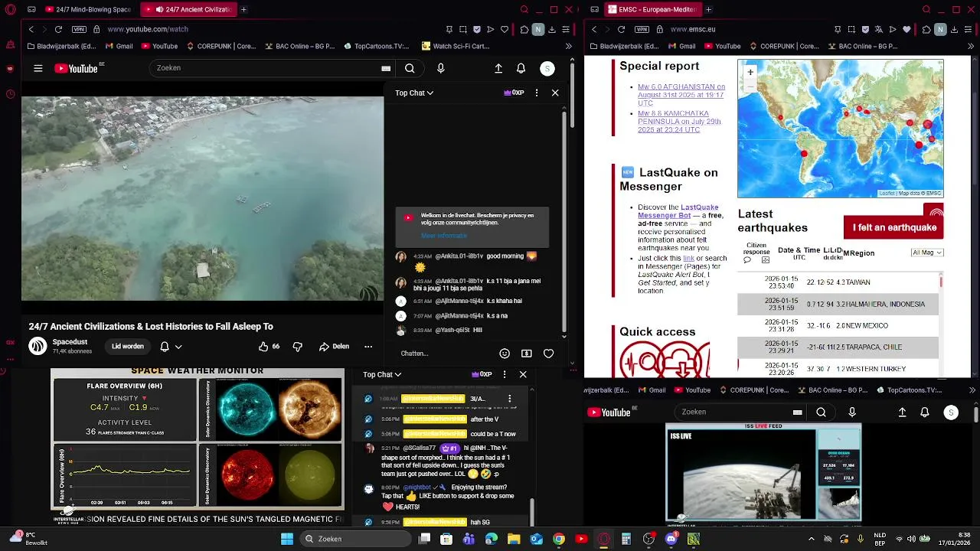This screenshot has height=551, width=980.
Task: Open Discord from the taskbar
Action: (671, 539)
